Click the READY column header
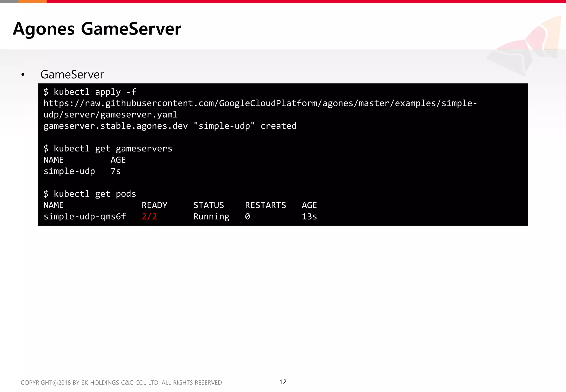 (x=154, y=205)
